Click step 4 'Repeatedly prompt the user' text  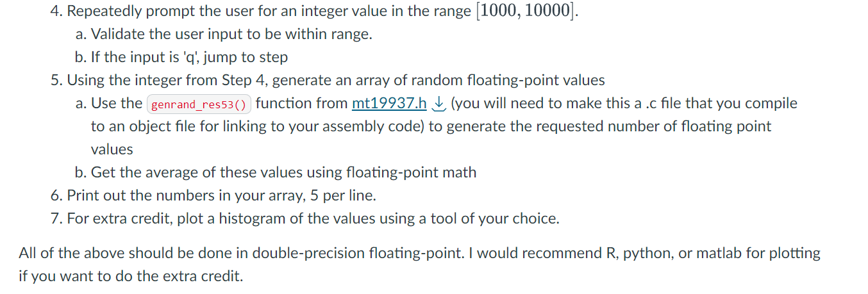click(314, 11)
